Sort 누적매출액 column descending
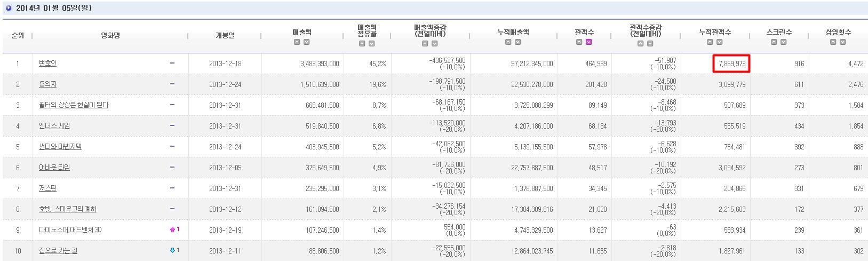The height and width of the screenshot is (261, 868). (x=518, y=42)
